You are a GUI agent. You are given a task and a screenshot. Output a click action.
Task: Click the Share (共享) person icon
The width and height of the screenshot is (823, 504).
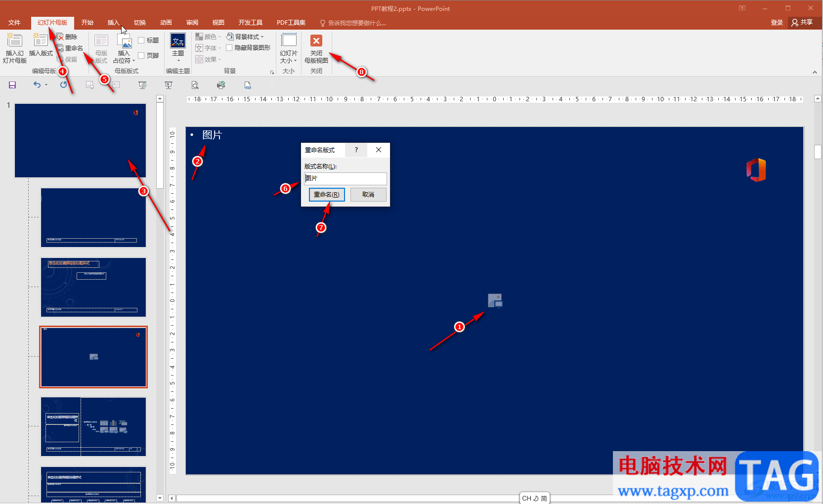click(795, 23)
